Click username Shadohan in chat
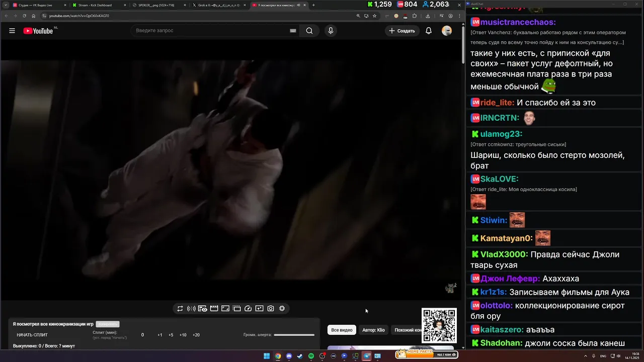Image resolution: width=644 pixels, height=362 pixels. (x=501, y=343)
